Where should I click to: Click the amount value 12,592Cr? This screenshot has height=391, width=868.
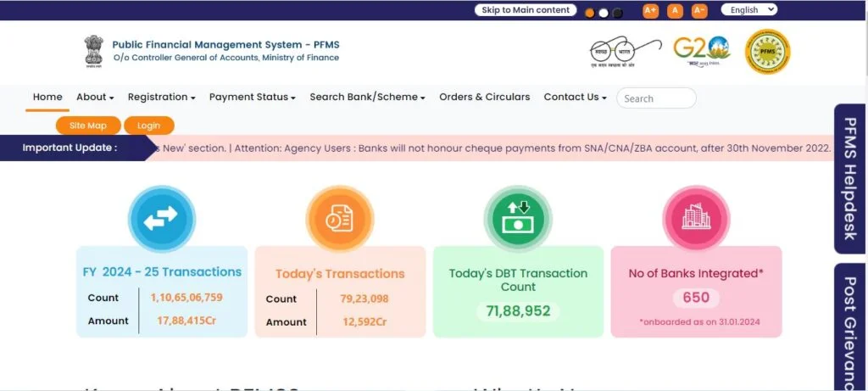(x=364, y=322)
